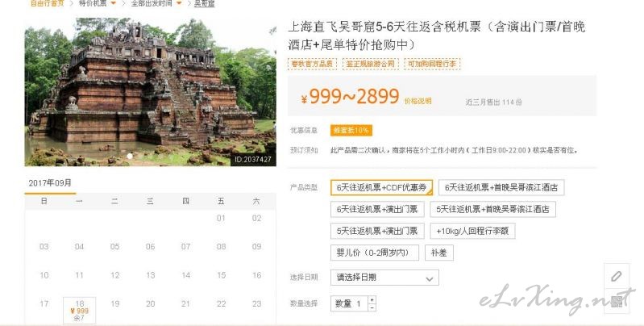This screenshot has width=644, height=326.
Task: Click the 2017年09月 calendar month tab
Action: click(50, 183)
